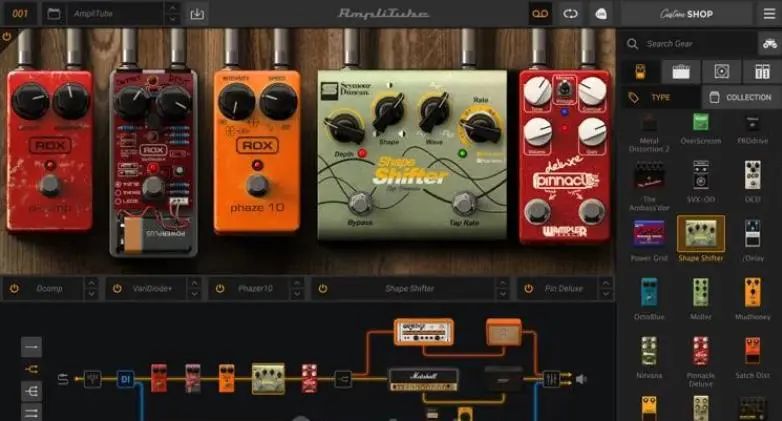Toggle the stomp stage power in top-left corner

coord(6,36)
